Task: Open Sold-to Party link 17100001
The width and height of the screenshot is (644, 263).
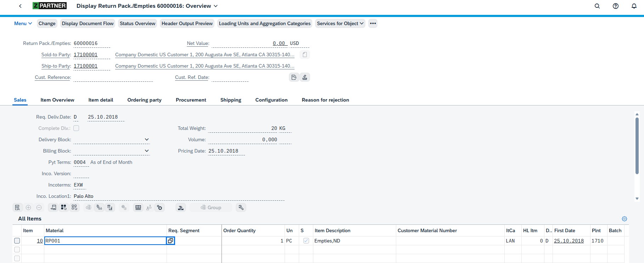Action: (x=85, y=55)
